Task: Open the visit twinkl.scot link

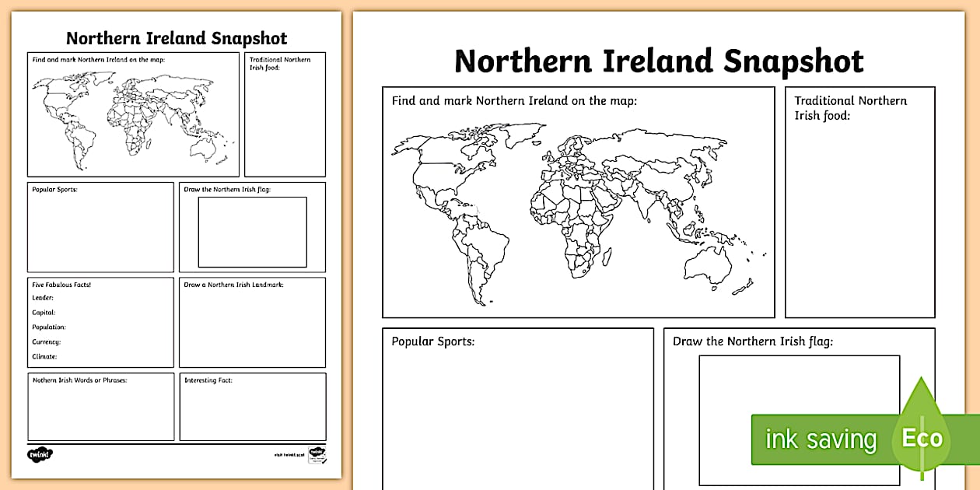Action: [x=289, y=456]
